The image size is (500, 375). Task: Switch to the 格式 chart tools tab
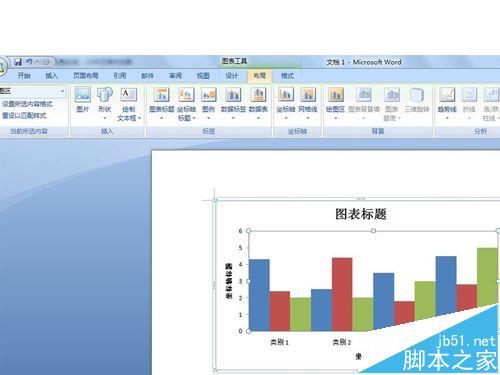click(287, 76)
